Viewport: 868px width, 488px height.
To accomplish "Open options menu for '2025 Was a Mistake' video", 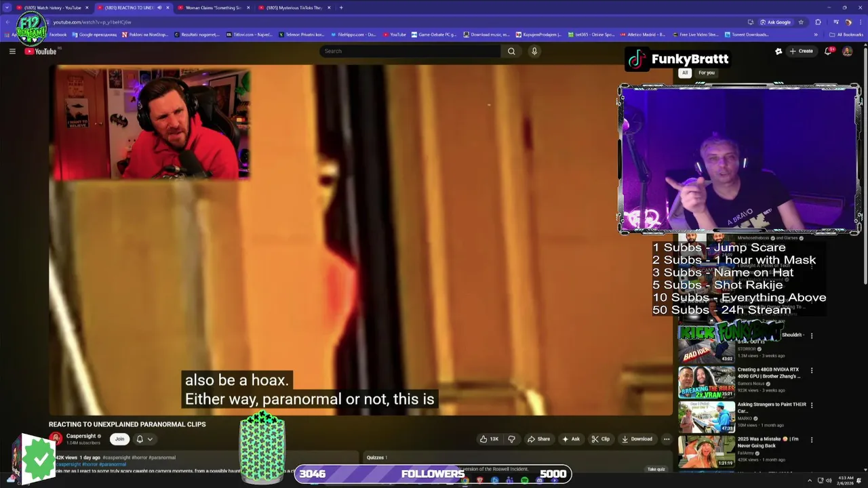I will [812, 440].
